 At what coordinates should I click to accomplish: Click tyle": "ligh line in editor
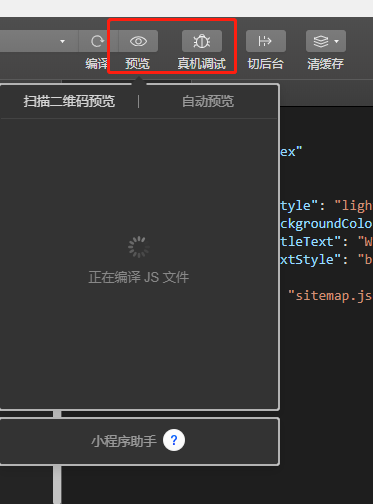coord(326,206)
